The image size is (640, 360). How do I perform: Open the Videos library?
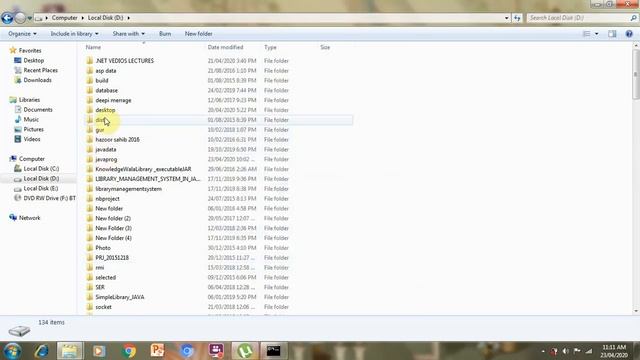32,139
